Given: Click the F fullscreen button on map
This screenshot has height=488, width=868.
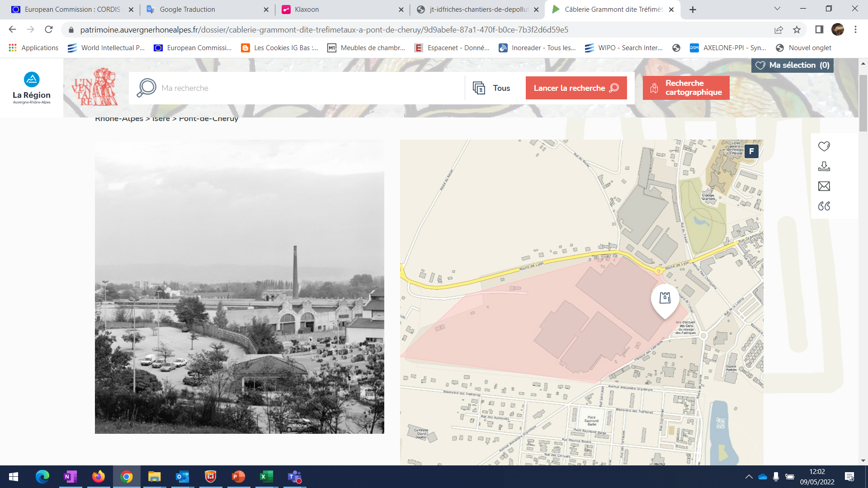Looking at the screenshot, I should 751,151.
